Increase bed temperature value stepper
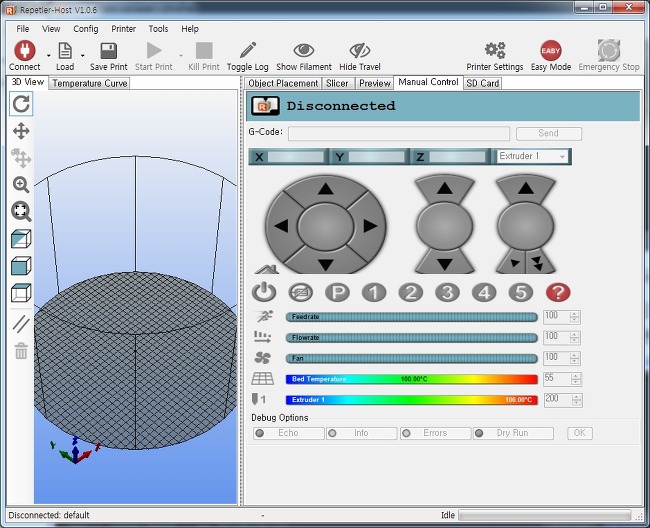 point(575,376)
